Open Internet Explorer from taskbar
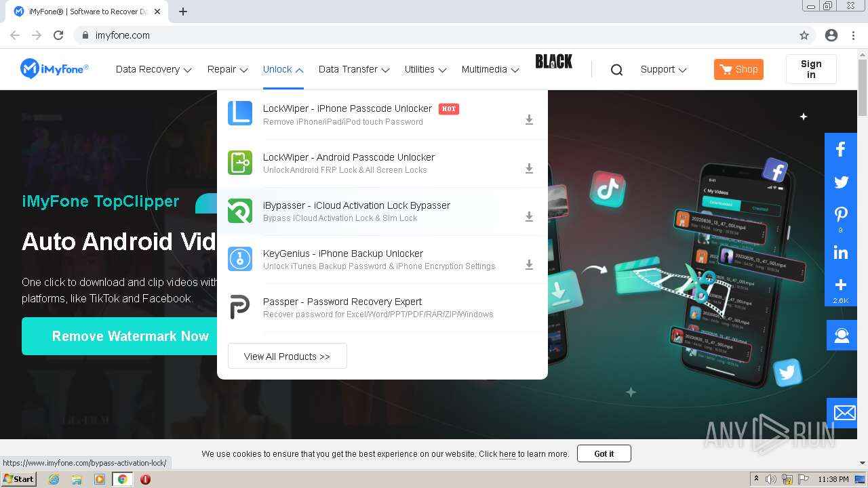Image resolution: width=868 pixels, height=488 pixels. coord(54,479)
